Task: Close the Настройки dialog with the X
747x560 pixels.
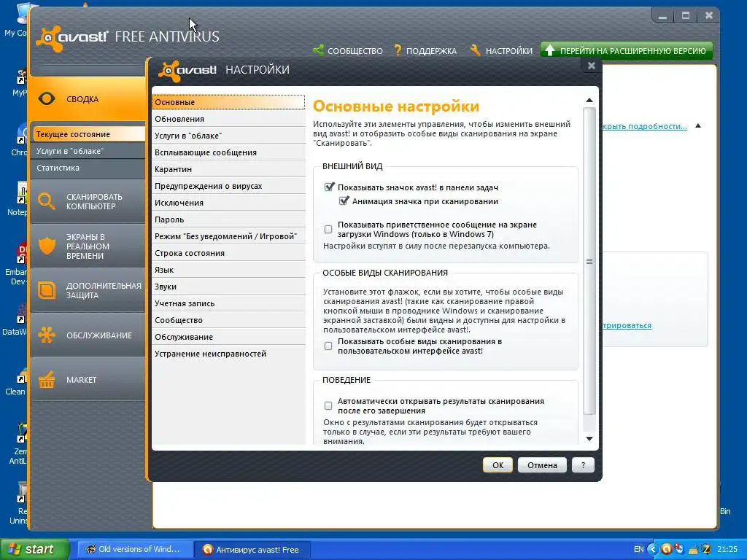Action: point(591,66)
